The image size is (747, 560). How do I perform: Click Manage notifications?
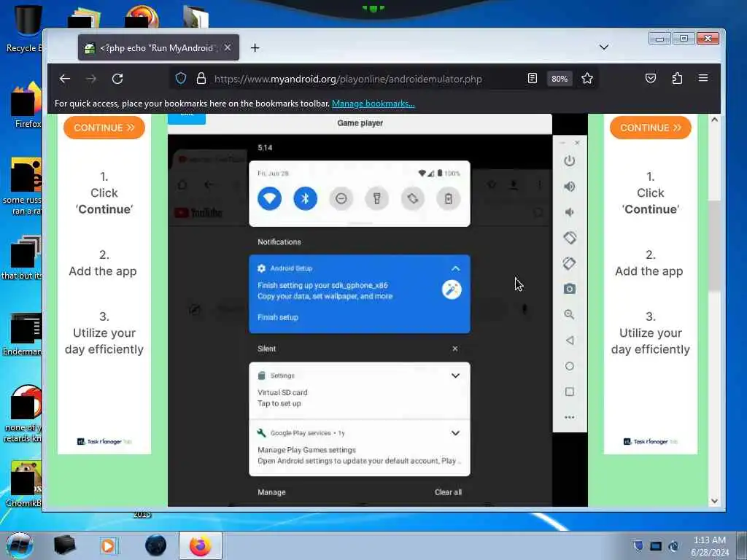(x=271, y=492)
